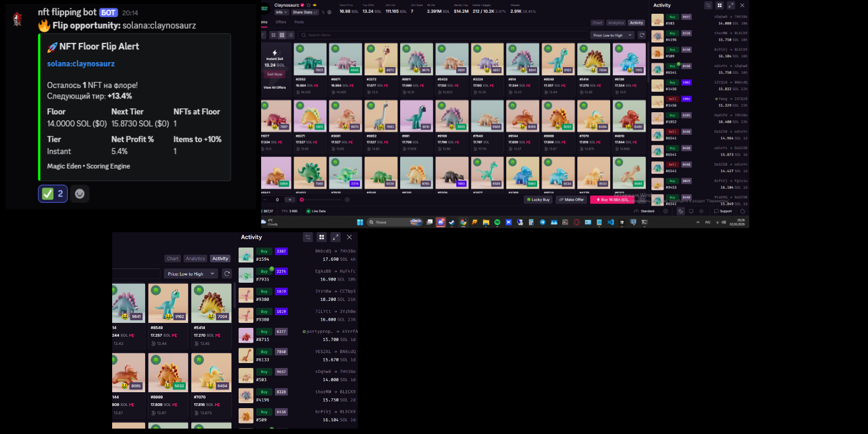Open Visual Studio Code from the taskbar

[x=611, y=222]
